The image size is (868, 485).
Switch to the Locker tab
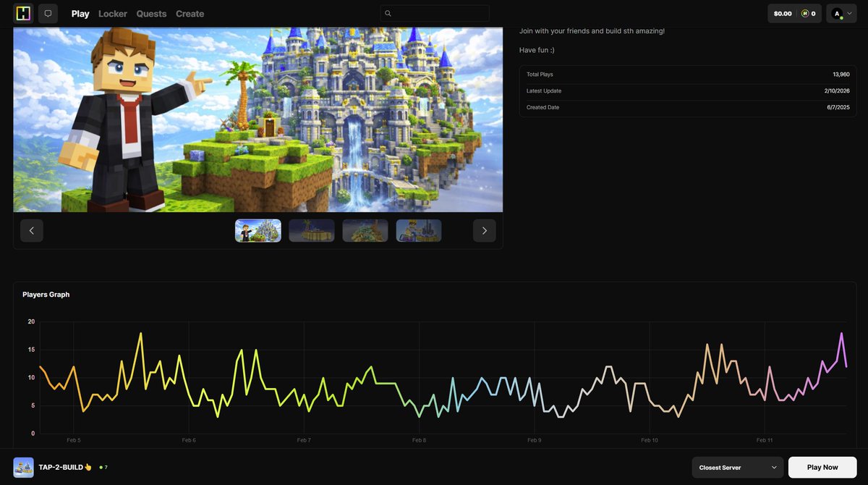[x=113, y=14]
